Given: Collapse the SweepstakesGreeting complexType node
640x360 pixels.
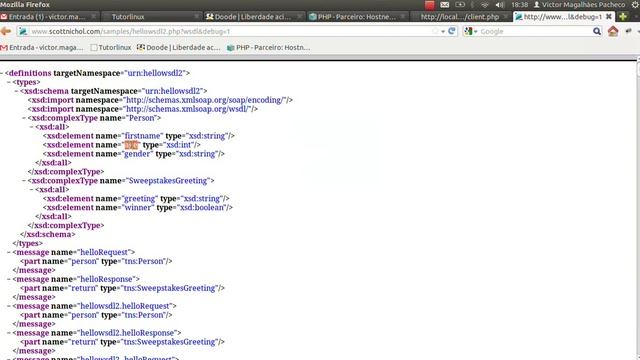Looking at the screenshot, I should [24, 180].
